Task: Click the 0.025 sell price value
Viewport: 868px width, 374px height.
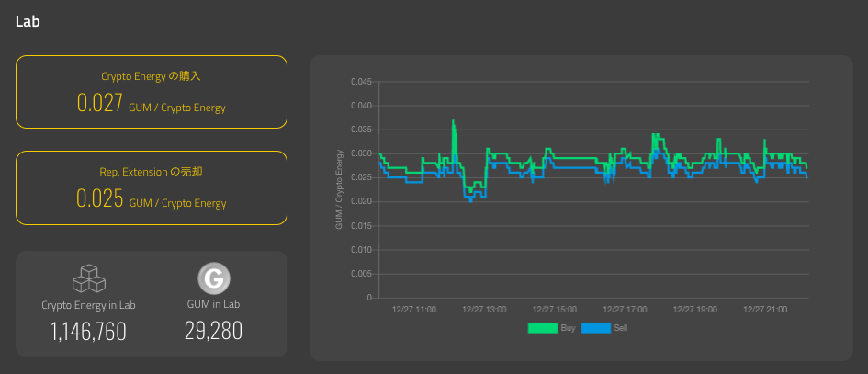Action: coord(99,198)
